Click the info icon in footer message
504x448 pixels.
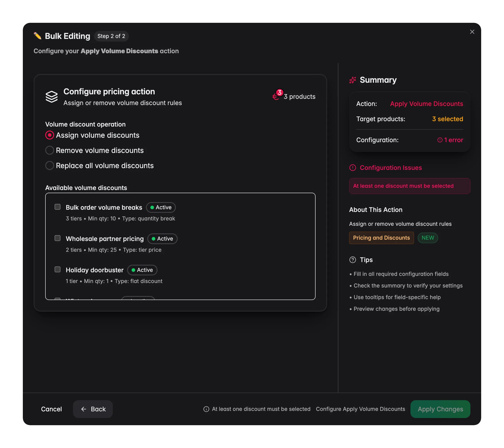[206, 409]
